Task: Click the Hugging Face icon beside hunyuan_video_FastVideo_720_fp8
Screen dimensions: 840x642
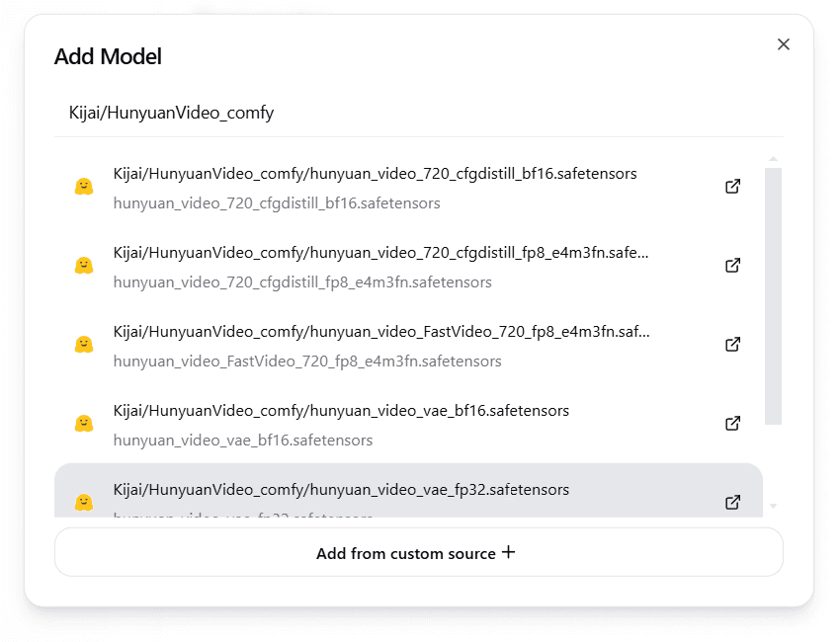Action: coord(83,344)
